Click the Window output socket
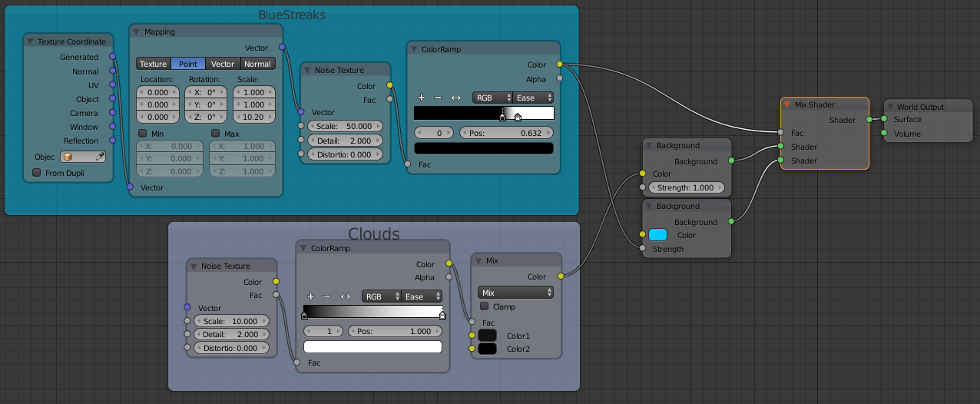Image resolution: width=980 pixels, height=404 pixels. coord(112,127)
